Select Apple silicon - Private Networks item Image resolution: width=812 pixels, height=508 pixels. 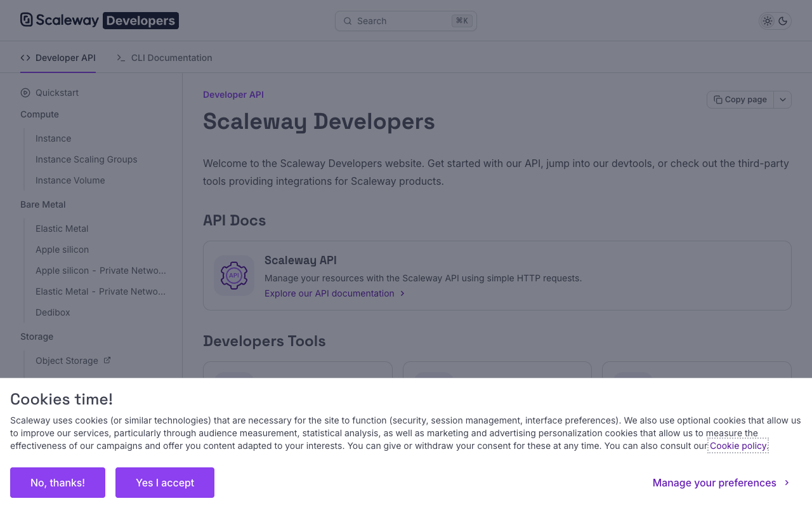pyautogui.click(x=101, y=271)
